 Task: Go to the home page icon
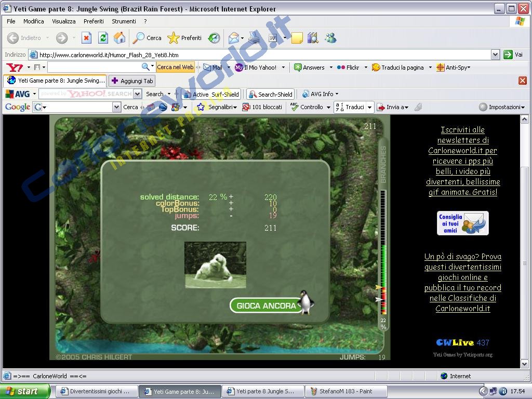tap(119, 38)
